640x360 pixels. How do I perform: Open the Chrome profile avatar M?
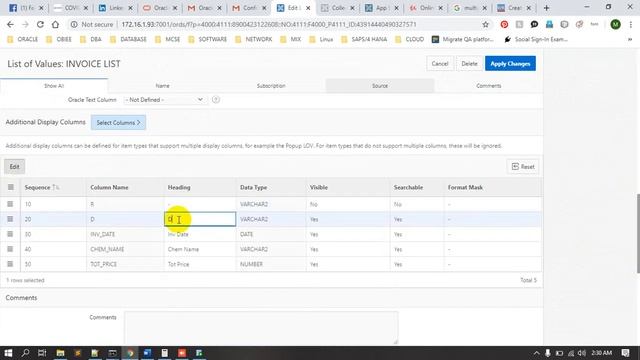click(x=615, y=24)
